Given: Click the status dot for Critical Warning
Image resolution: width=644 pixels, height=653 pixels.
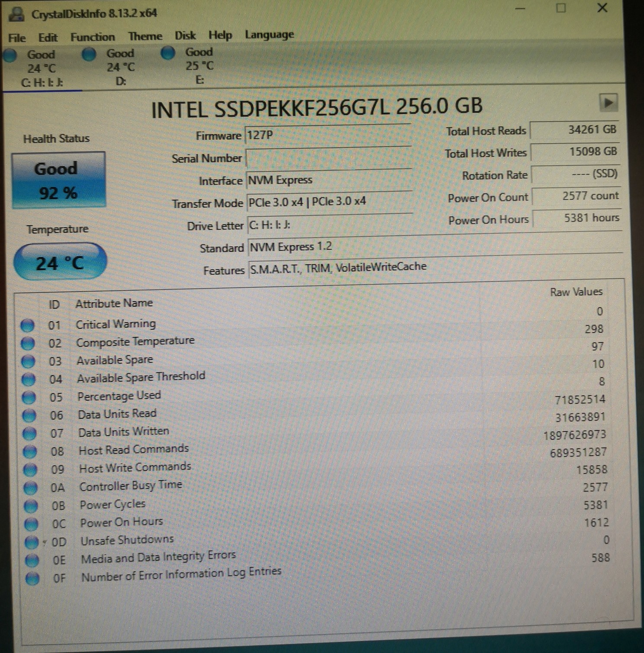Looking at the screenshot, I should click(x=28, y=325).
